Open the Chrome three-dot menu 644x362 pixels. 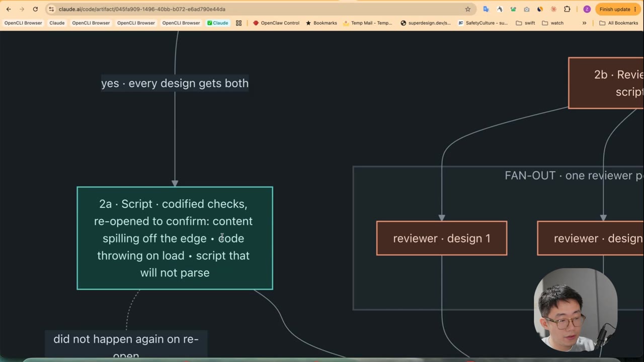635,9
